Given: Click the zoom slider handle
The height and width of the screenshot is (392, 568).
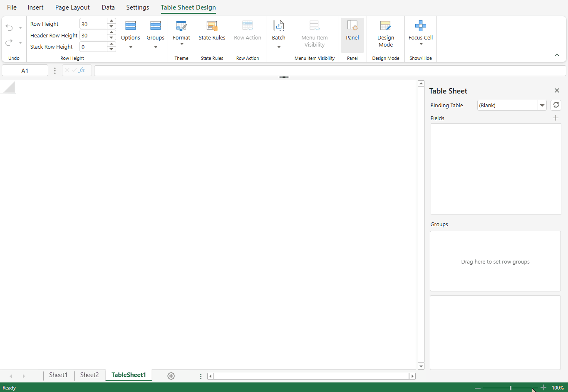Looking at the screenshot, I should pos(511,388).
